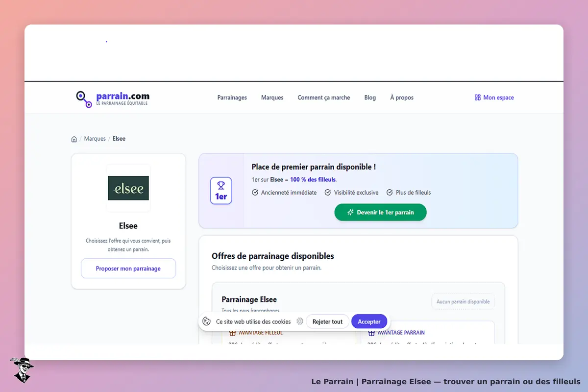Click the Elsee brand logo thumbnail
This screenshot has width=588, height=392.
tap(128, 188)
